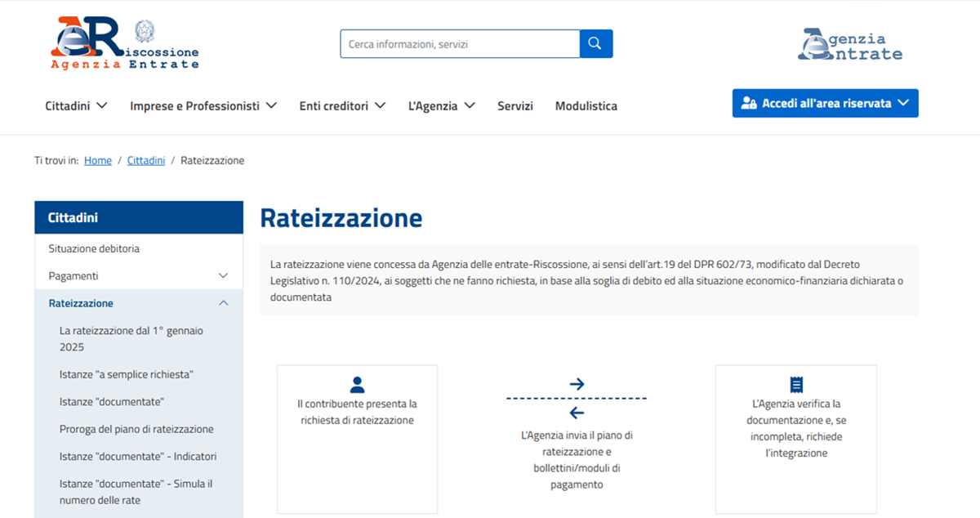Click the right arrow icon above dashed line

pyautogui.click(x=577, y=384)
